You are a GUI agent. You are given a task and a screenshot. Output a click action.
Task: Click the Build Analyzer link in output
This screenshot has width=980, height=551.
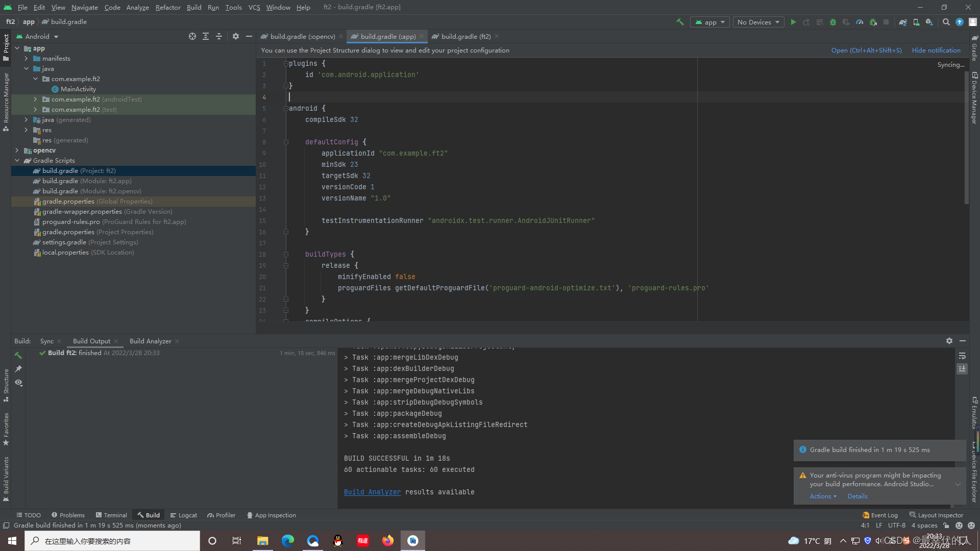[x=372, y=492]
